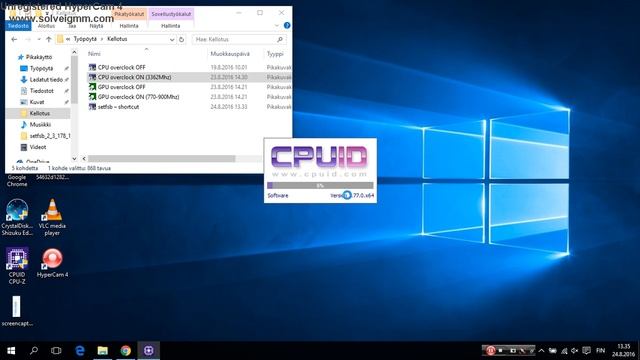Viewport: 640px width, 360px height.
Task: Show hidden system tray icons chevron
Action: pos(541,351)
